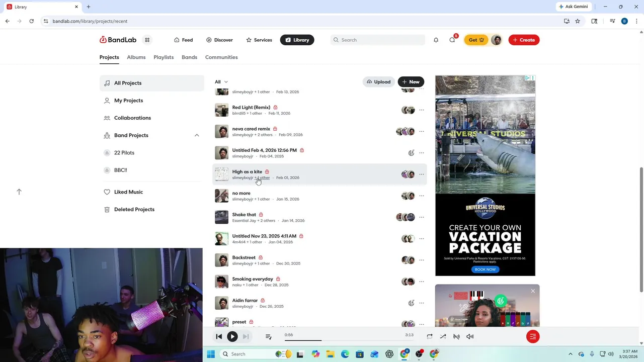Switch to the Playlists tab
This screenshot has width=644, height=362.
click(x=164, y=57)
